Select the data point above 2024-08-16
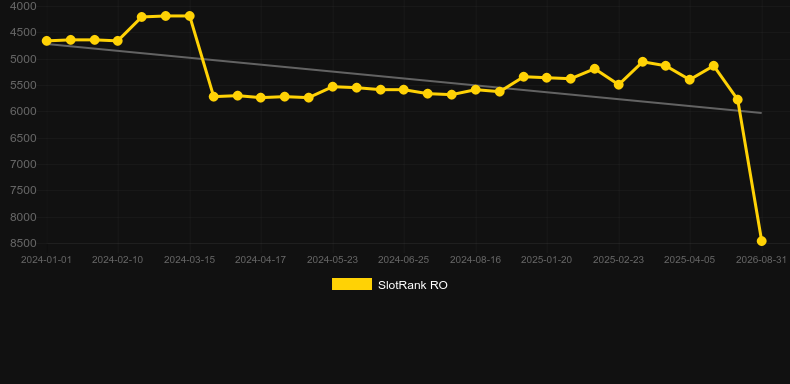790x384 pixels. (x=475, y=90)
